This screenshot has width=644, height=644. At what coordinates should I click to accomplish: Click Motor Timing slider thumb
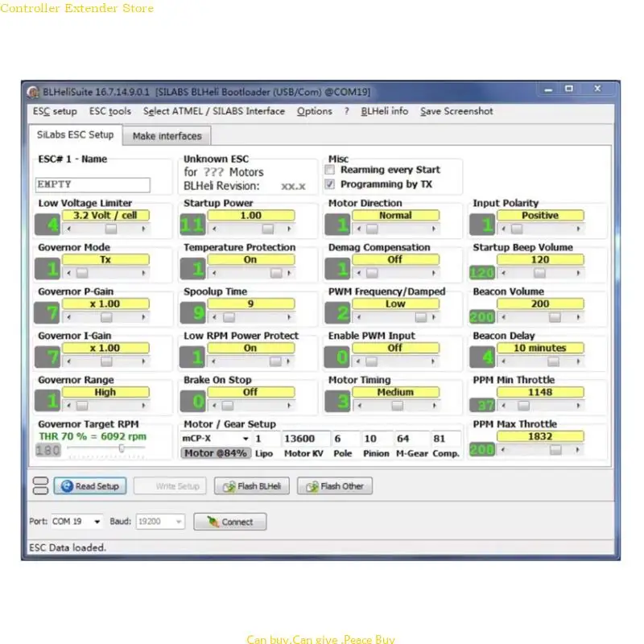397,406
